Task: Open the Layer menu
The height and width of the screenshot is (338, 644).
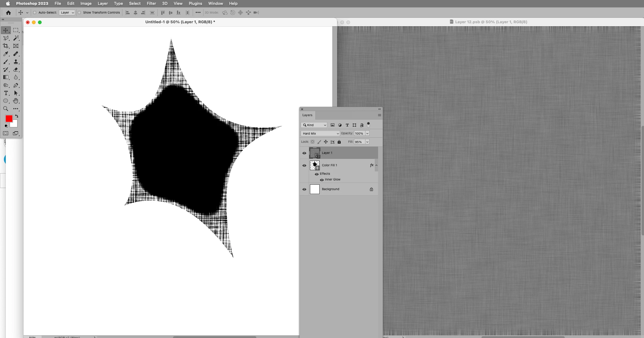Action: [103, 3]
